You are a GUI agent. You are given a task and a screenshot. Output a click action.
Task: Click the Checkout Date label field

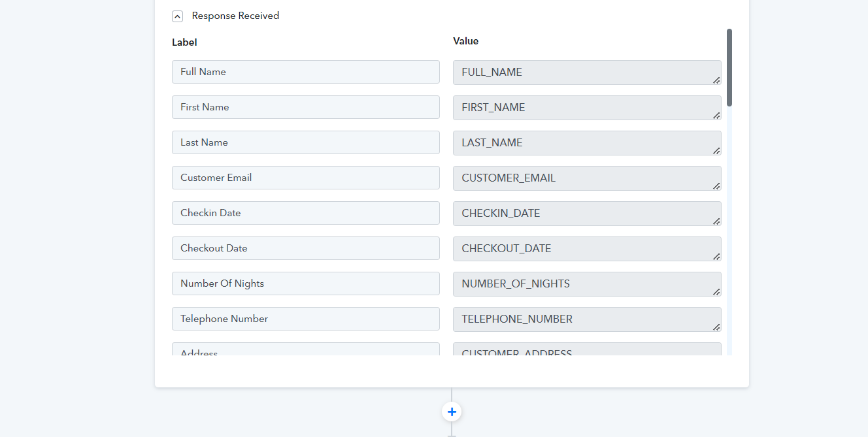coord(305,248)
